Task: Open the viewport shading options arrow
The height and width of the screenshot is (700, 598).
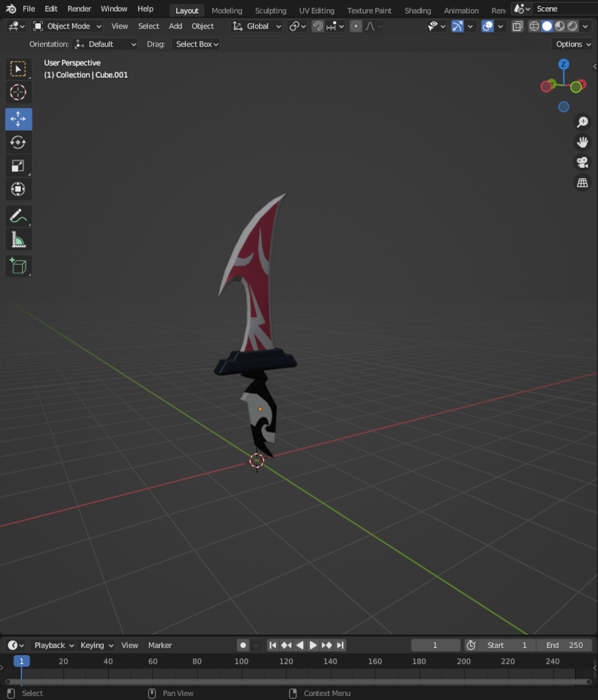Action: pyautogui.click(x=586, y=27)
